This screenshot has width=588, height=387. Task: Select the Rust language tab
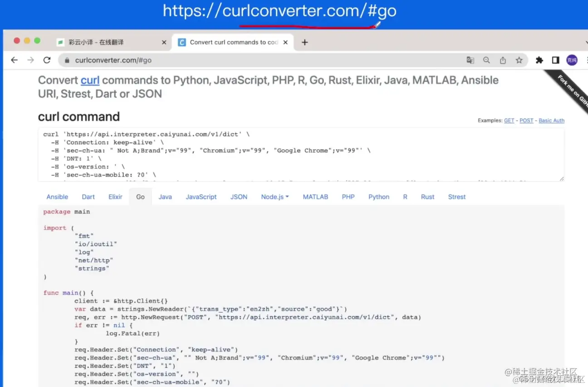coord(427,197)
